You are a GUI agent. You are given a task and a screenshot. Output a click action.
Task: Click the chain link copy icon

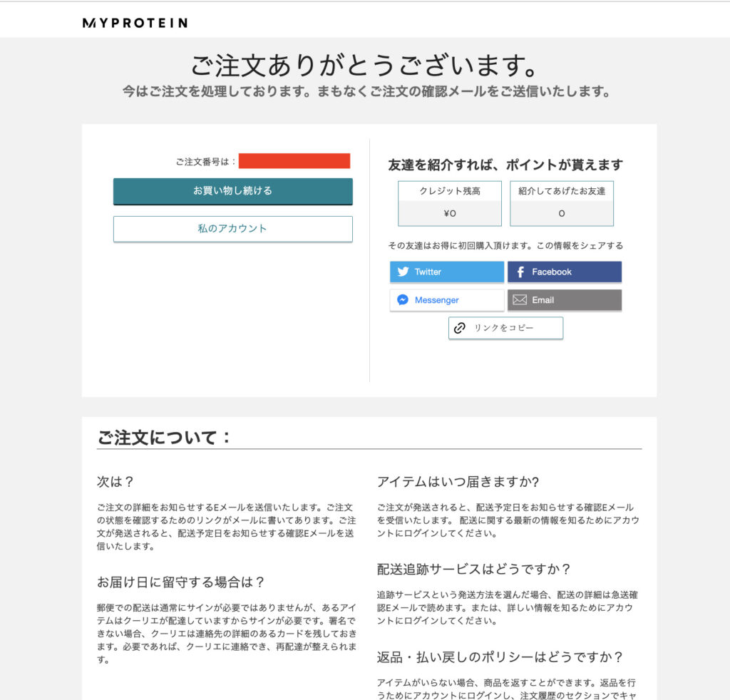460,328
